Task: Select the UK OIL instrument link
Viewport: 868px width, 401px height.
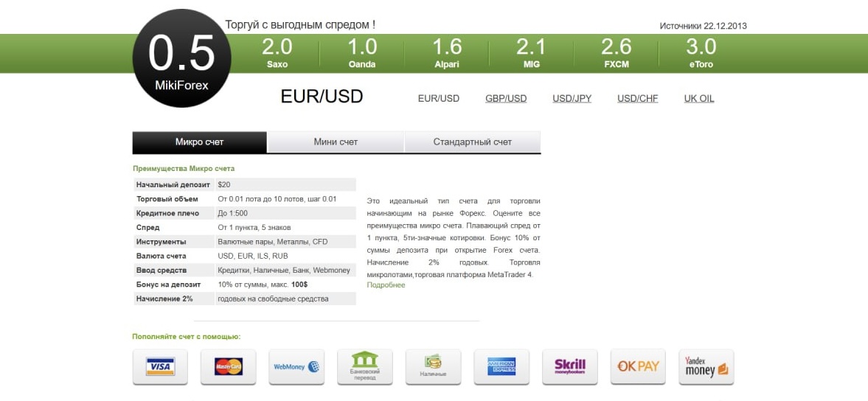Action: [699, 99]
